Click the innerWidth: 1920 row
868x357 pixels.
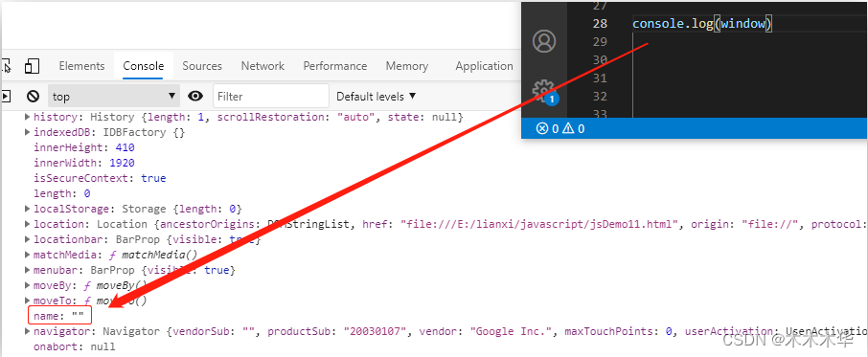coord(84,163)
